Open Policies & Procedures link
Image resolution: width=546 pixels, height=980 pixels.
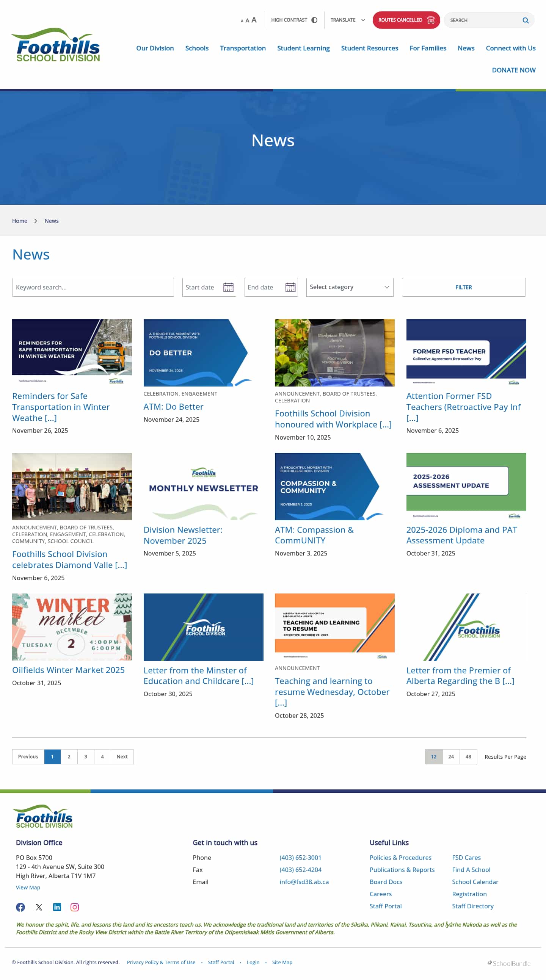pos(400,858)
